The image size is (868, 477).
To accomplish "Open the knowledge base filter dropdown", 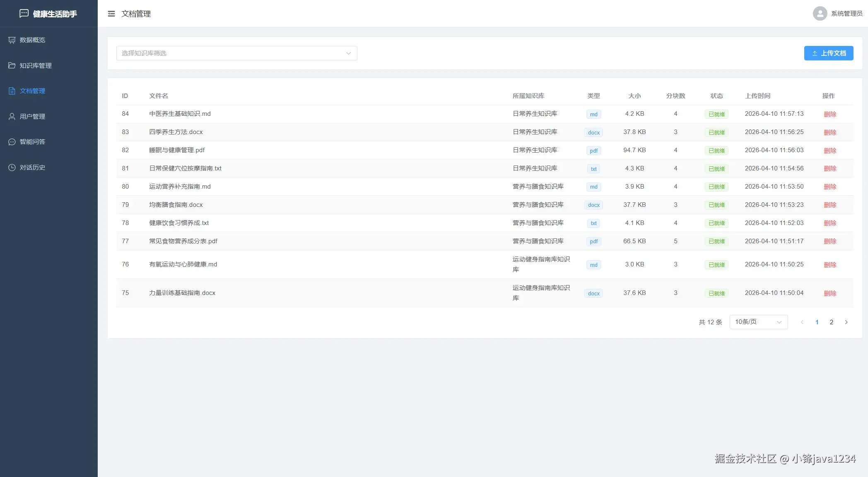I will point(236,53).
